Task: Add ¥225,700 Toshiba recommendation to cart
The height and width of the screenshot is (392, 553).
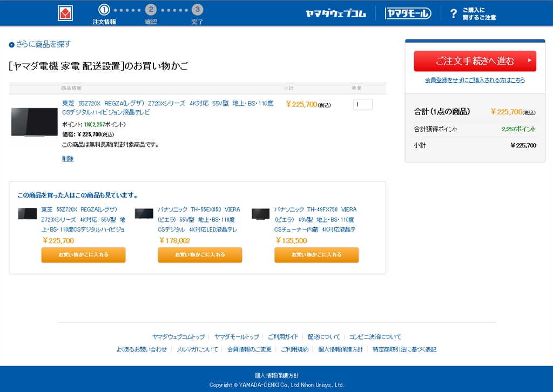Action: (83, 254)
